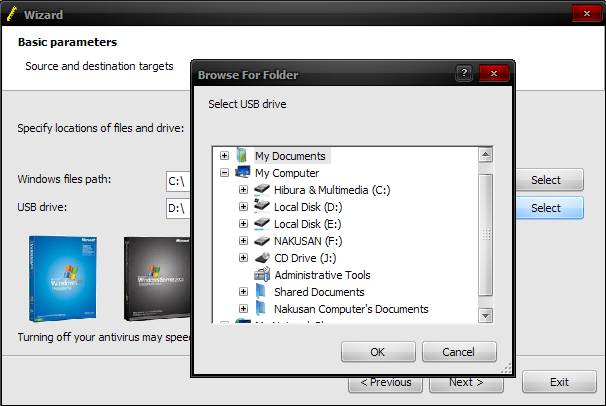Close the Browse For Folder dialog

click(494, 73)
